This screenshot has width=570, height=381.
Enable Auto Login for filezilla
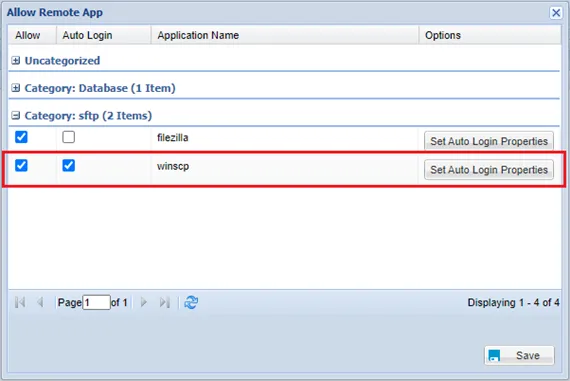pyautogui.click(x=68, y=137)
